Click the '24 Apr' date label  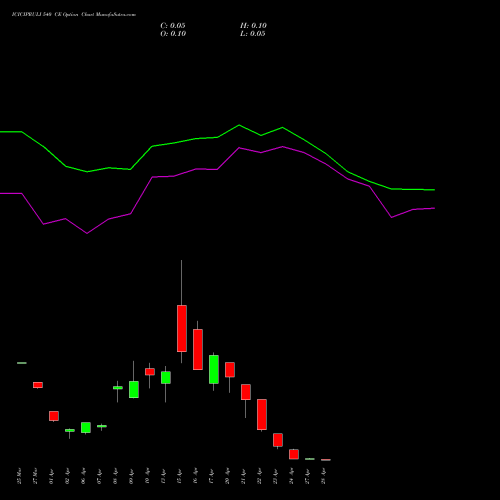tap(291, 476)
